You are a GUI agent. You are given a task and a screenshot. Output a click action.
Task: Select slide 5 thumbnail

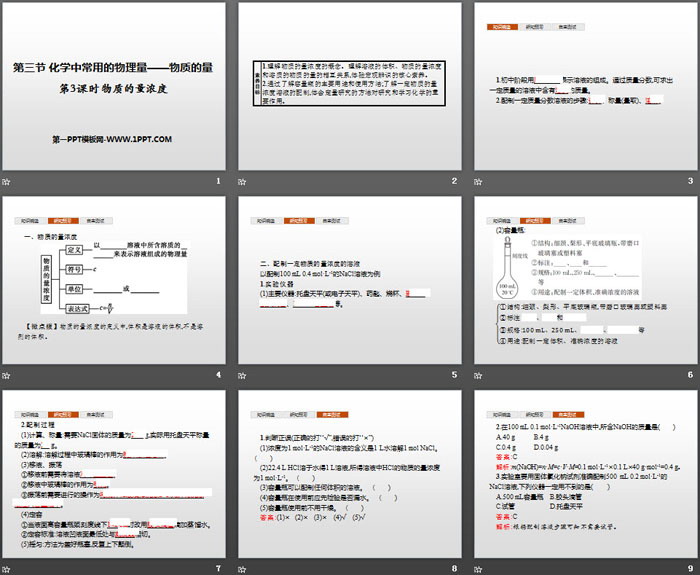coord(350,280)
